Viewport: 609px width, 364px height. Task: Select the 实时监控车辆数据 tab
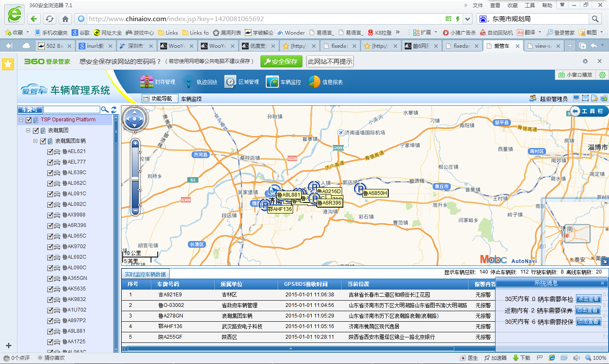145,274
